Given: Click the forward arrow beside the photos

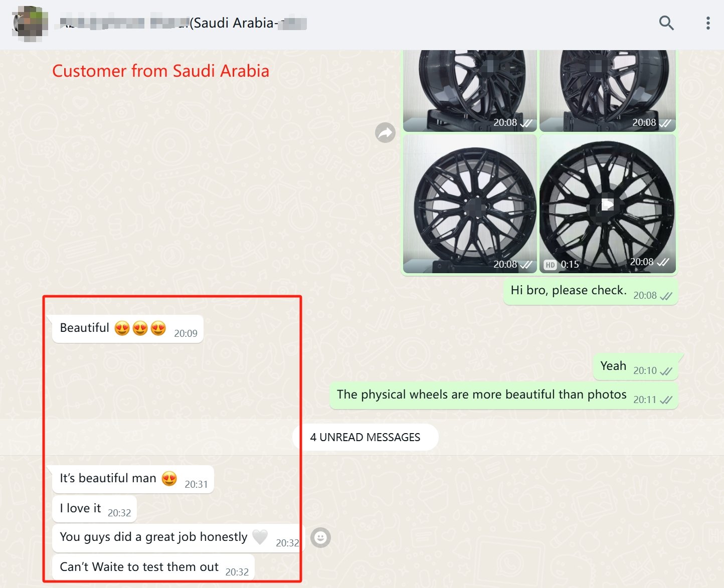Looking at the screenshot, I should [385, 133].
